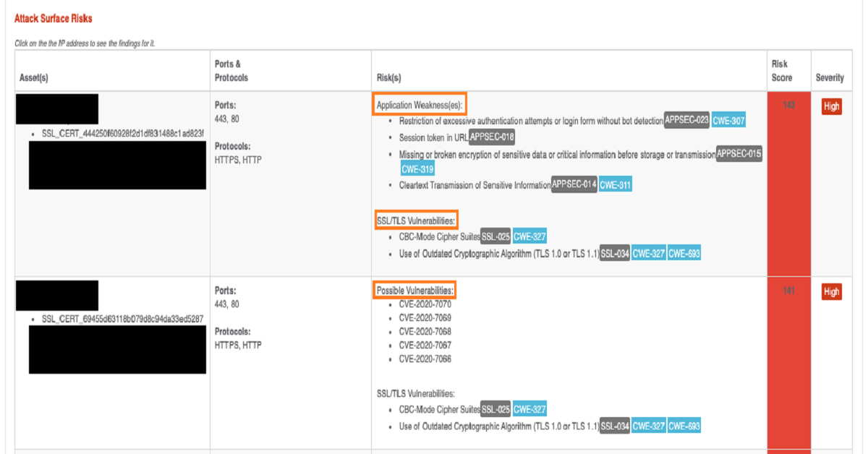Viewport: 868px width, 454px height.
Task: Click the APPSEC-018 session token badge
Action: pos(492,137)
